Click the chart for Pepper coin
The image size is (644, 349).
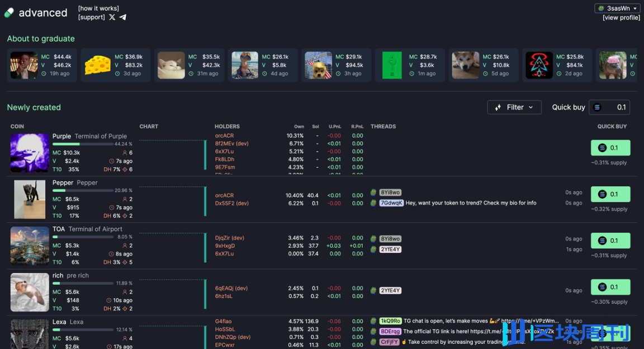[x=173, y=201]
